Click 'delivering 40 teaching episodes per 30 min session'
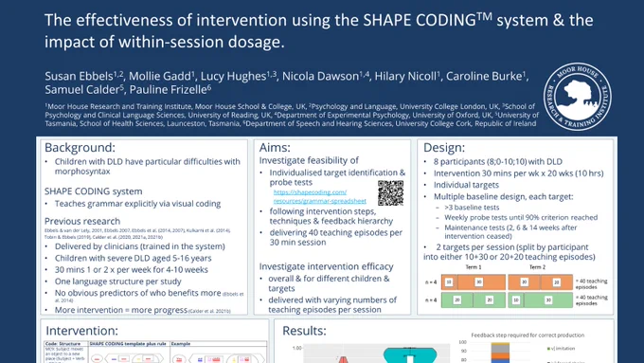Viewport: 644px width, 363px height. tap(336, 237)
